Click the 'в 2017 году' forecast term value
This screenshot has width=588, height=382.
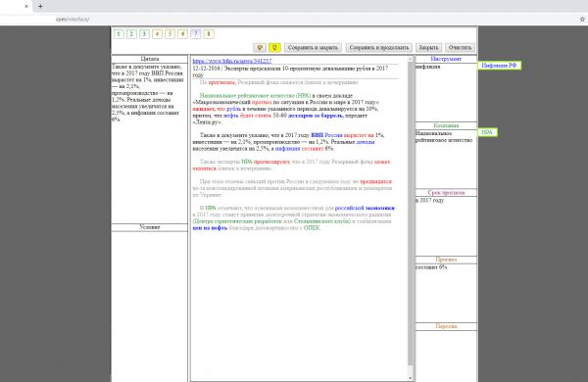(x=430, y=201)
